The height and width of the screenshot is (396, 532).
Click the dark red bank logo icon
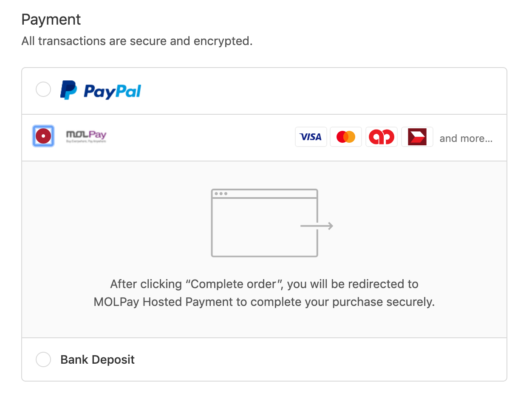click(x=417, y=137)
